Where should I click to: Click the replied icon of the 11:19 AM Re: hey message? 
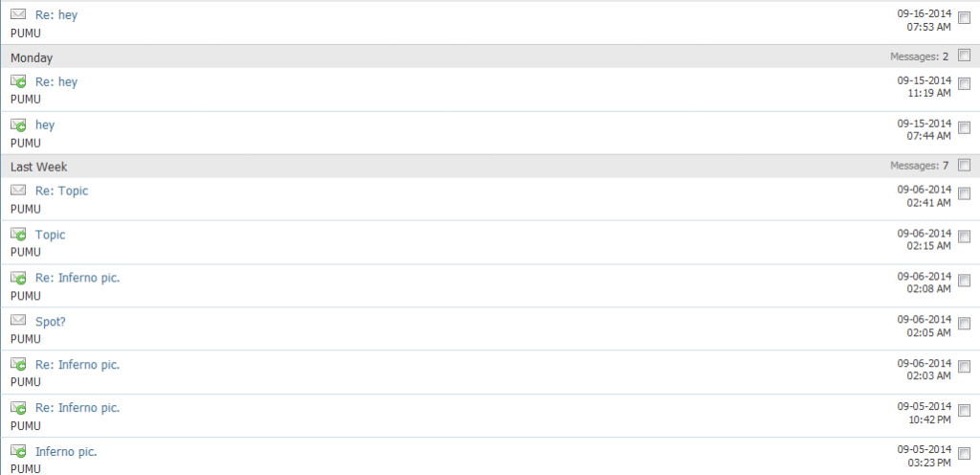(x=18, y=82)
